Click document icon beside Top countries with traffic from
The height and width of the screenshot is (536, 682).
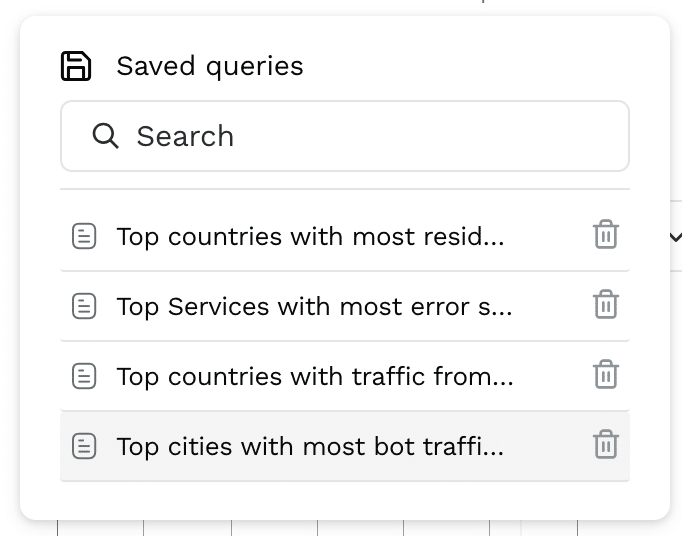click(84, 376)
